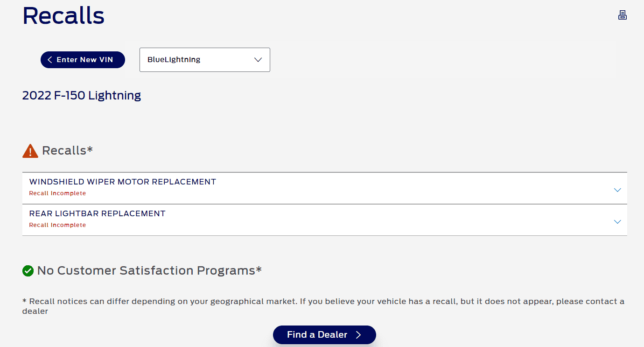Expand the Windshield Wiper Motor recall chevron
The width and height of the screenshot is (644, 347).
tap(617, 190)
